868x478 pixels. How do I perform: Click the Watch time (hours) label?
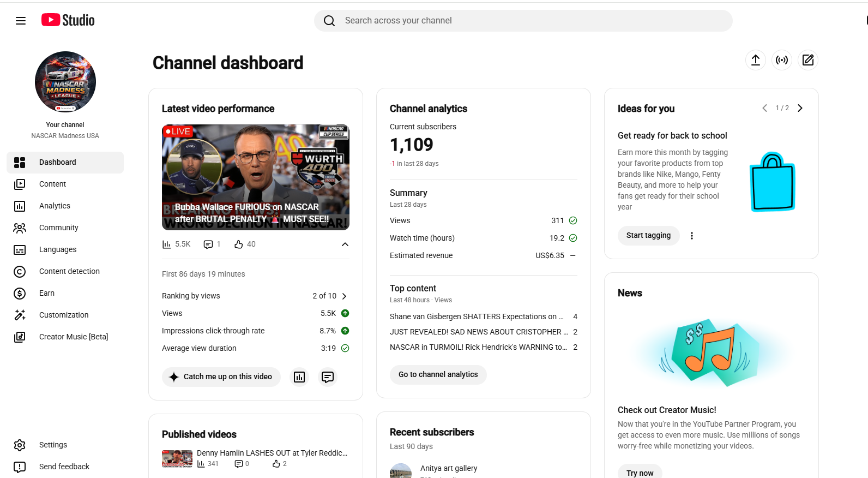click(422, 238)
